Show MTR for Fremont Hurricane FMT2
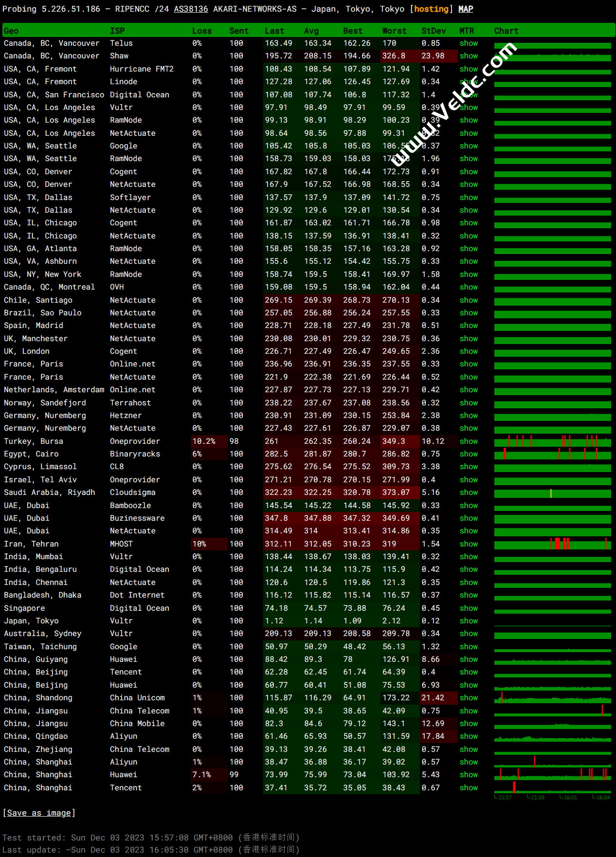616x857 pixels. [x=469, y=69]
